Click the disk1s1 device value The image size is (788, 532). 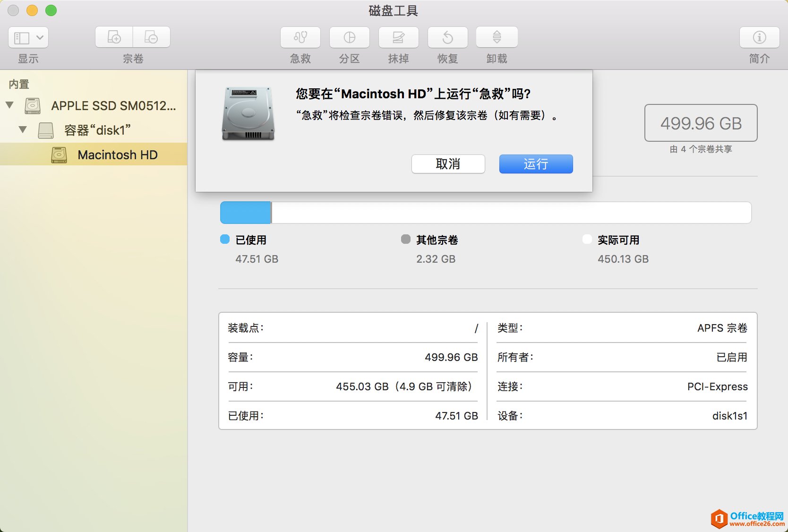[x=730, y=416]
